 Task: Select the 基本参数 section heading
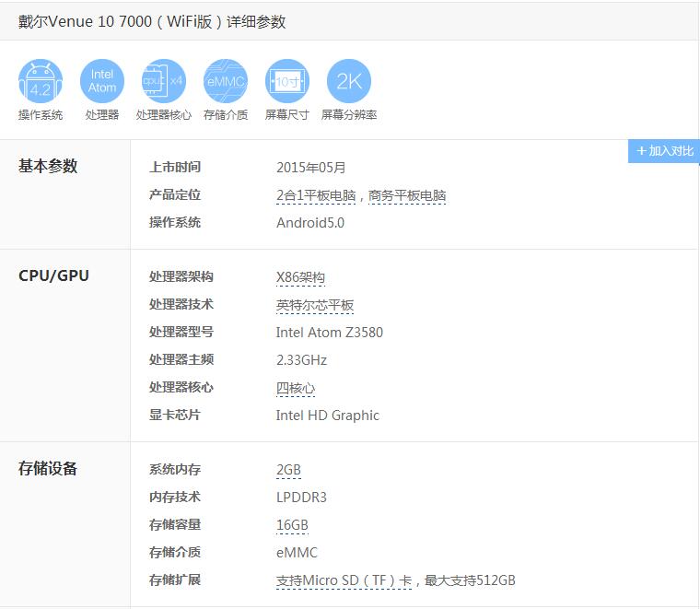[48, 166]
